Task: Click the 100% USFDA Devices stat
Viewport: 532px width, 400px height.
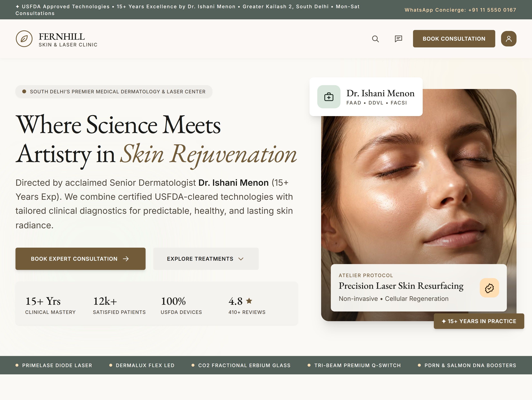Action: click(181, 305)
